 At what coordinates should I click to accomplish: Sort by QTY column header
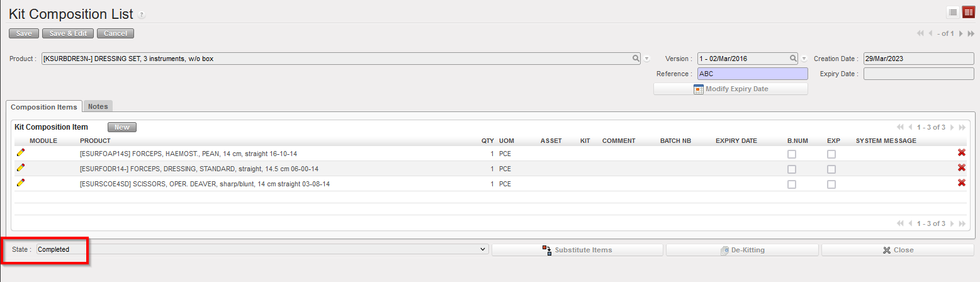(x=488, y=140)
